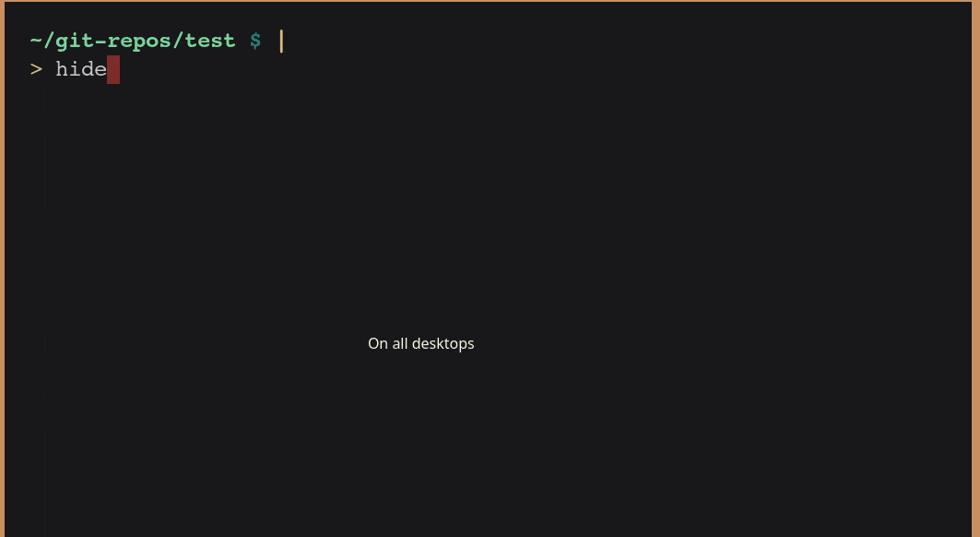Click the yellow vertical bar after the dollar sign
980x537 pixels.
[x=281, y=41]
